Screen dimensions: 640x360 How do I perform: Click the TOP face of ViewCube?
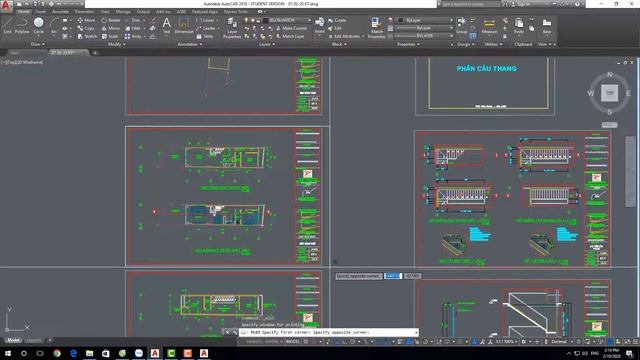pyautogui.click(x=609, y=93)
